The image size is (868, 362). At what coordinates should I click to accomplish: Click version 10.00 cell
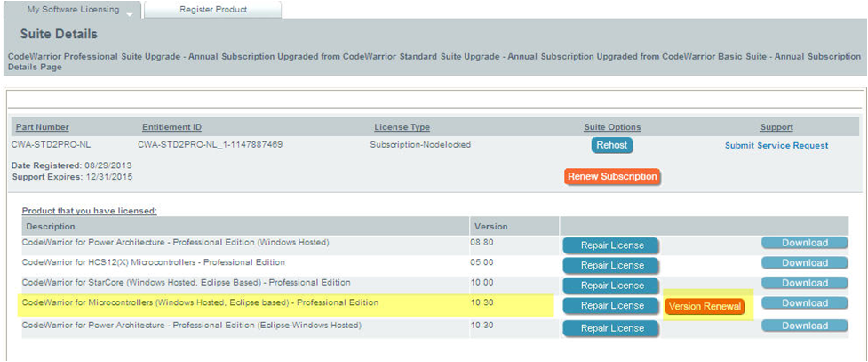point(482,282)
